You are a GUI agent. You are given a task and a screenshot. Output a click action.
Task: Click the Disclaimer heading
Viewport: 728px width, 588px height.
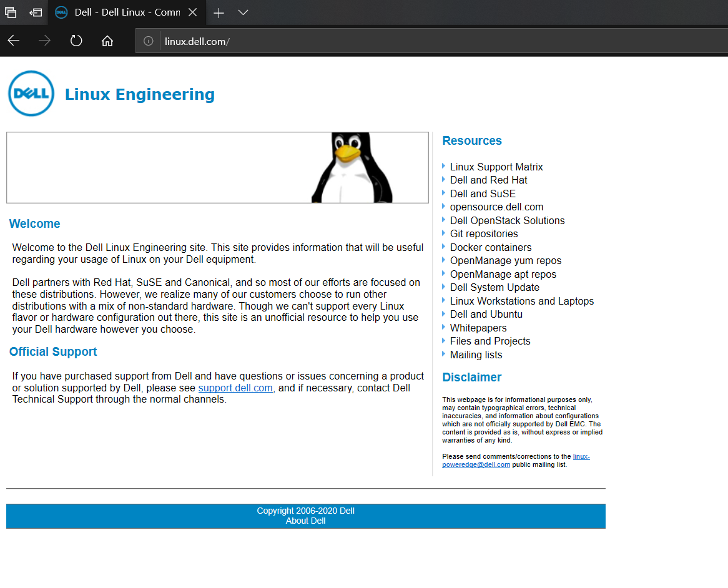pos(472,377)
